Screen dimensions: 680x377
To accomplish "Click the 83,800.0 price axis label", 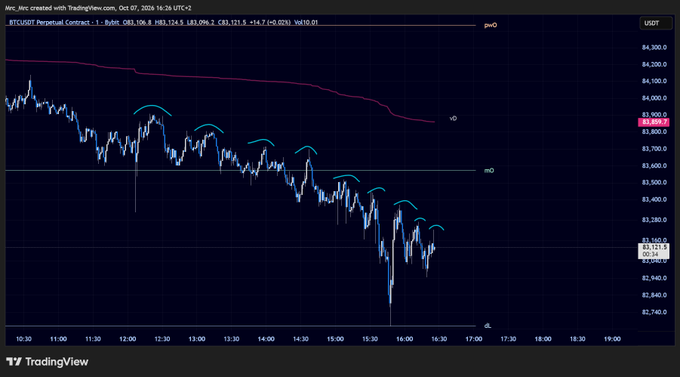I will tap(654, 131).
